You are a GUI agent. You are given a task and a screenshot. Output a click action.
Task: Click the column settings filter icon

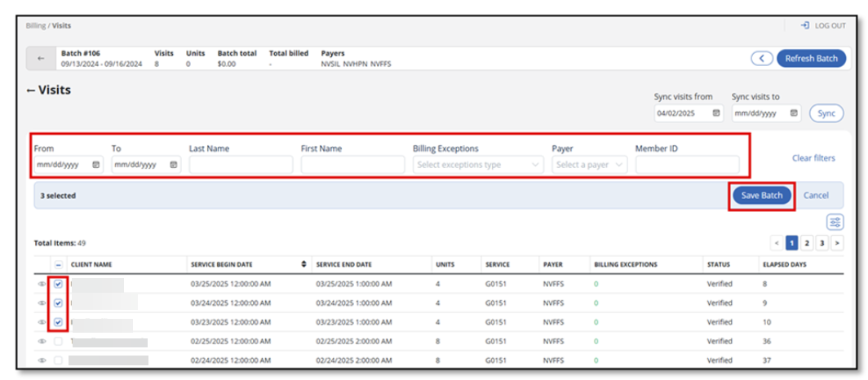click(835, 222)
